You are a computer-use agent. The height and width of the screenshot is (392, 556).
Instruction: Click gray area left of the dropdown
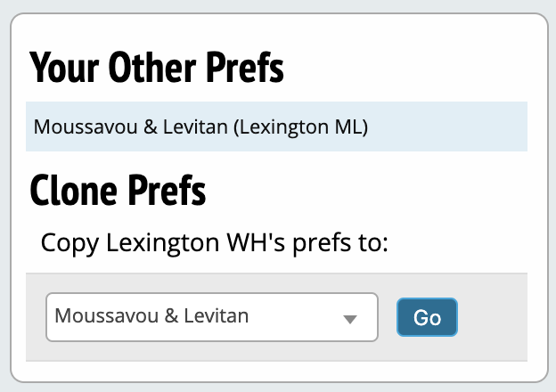pos(36,317)
